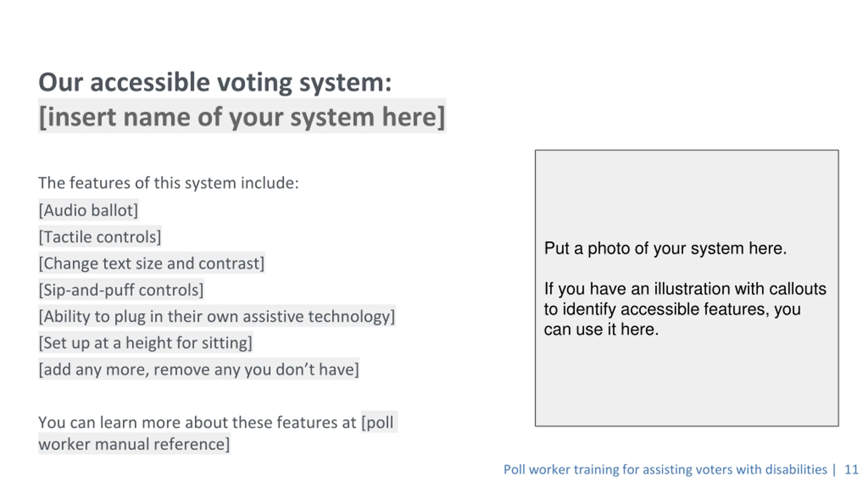Click the '[Sip-and-puff controls]' item
Image resolution: width=868 pixels, height=488 pixels.
click(121, 290)
